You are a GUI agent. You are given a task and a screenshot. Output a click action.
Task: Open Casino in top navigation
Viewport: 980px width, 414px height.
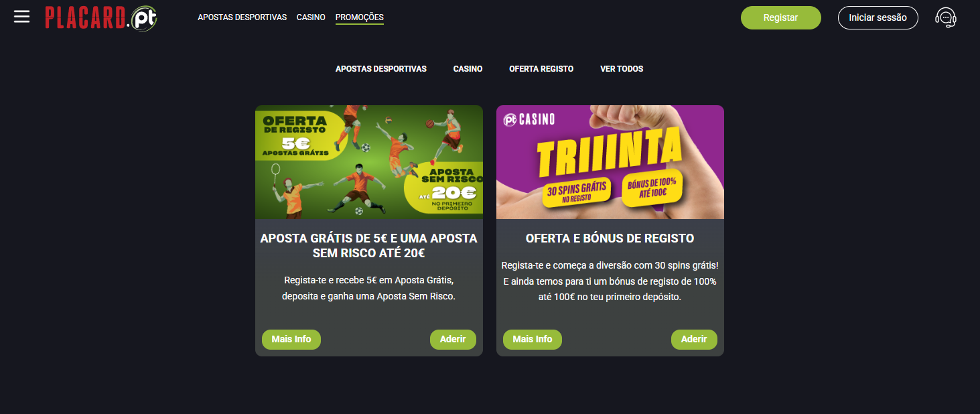pyautogui.click(x=311, y=17)
